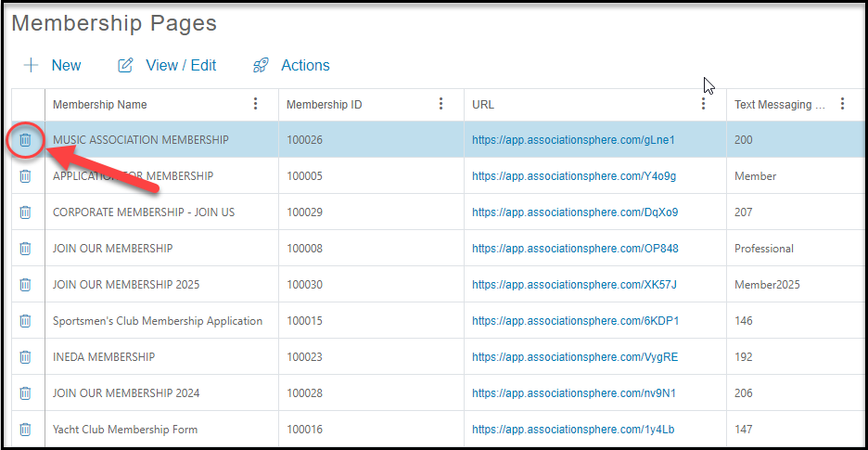Screen dimensions: 868x450
Task: Open the URL ending in OP848
Action: 575,249
